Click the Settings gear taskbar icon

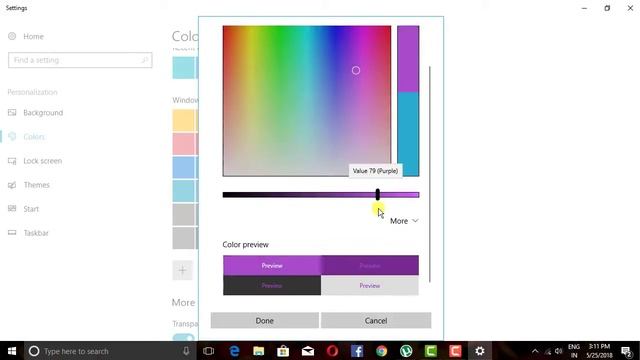click(480, 351)
